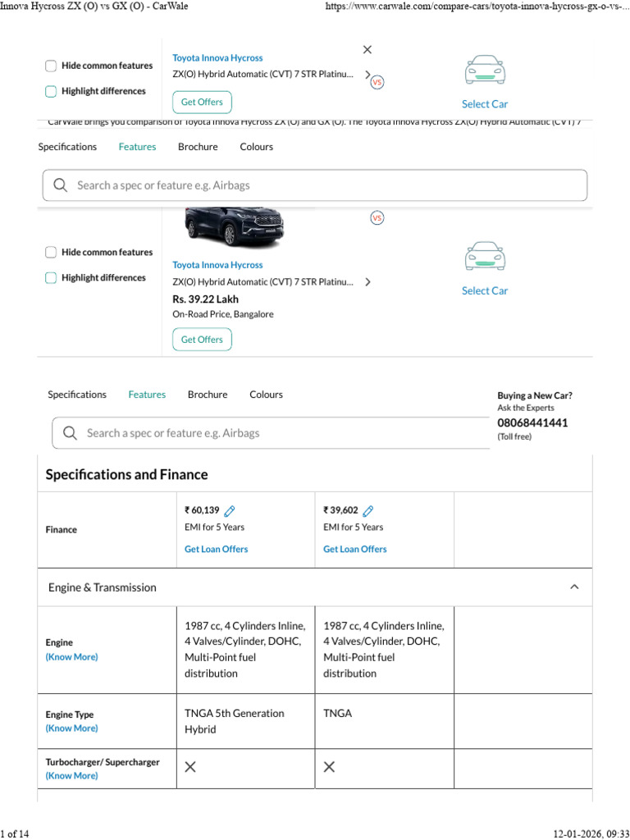Click the Get Offers button under Rs. 39.22 Lakh

point(202,340)
